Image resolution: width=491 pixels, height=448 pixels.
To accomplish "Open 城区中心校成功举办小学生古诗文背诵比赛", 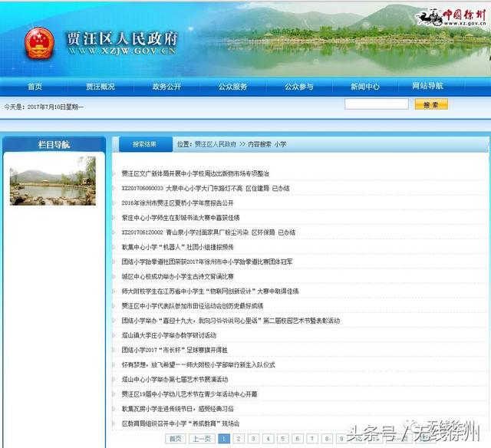I will coord(177,276).
